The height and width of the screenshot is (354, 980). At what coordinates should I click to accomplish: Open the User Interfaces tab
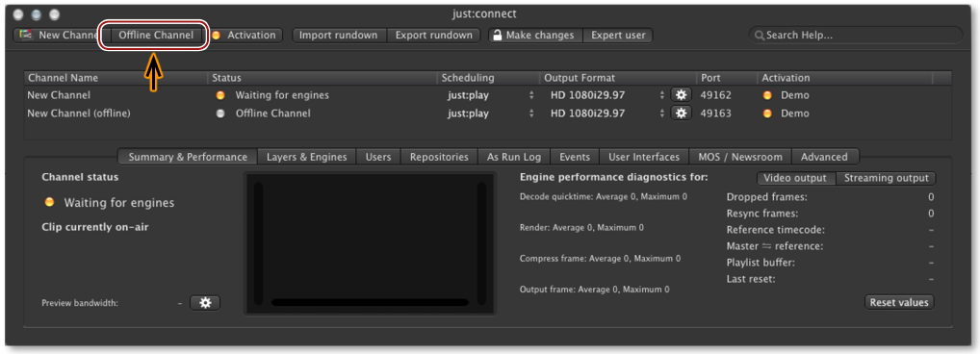644,158
